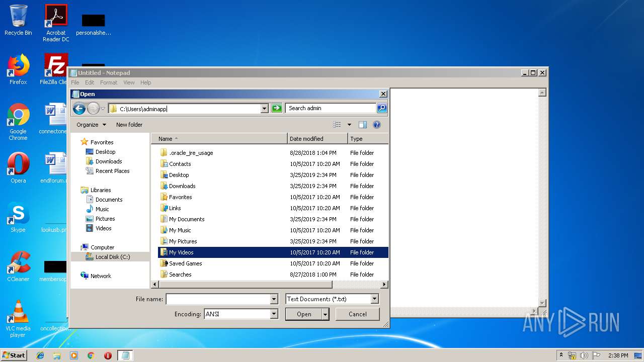Click the horizontal scrollbar in file list
644x362 pixels.
245,285
